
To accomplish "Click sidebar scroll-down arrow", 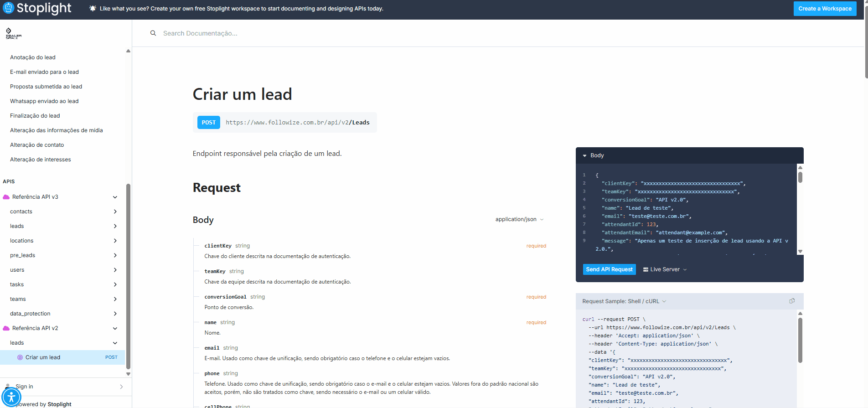I will (x=128, y=374).
